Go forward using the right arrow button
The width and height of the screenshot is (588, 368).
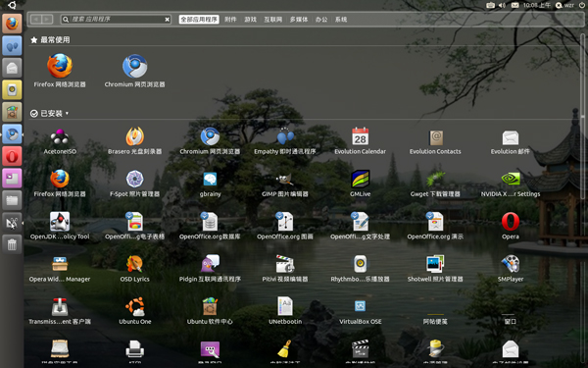pos(47,20)
